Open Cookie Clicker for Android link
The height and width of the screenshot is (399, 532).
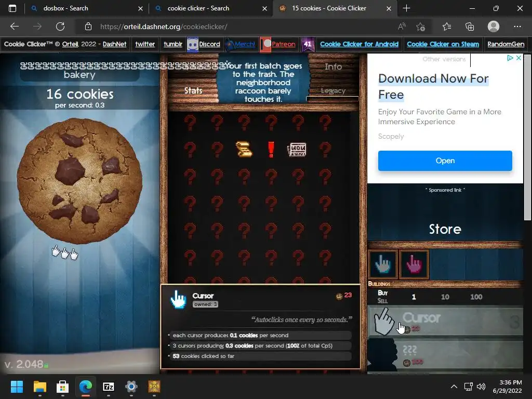pyautogui.click(x=359, y=44)
